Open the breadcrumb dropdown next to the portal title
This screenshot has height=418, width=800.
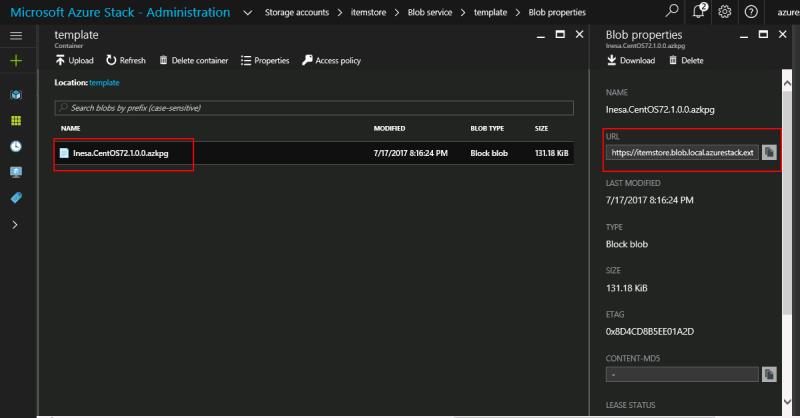pos(247,12)
